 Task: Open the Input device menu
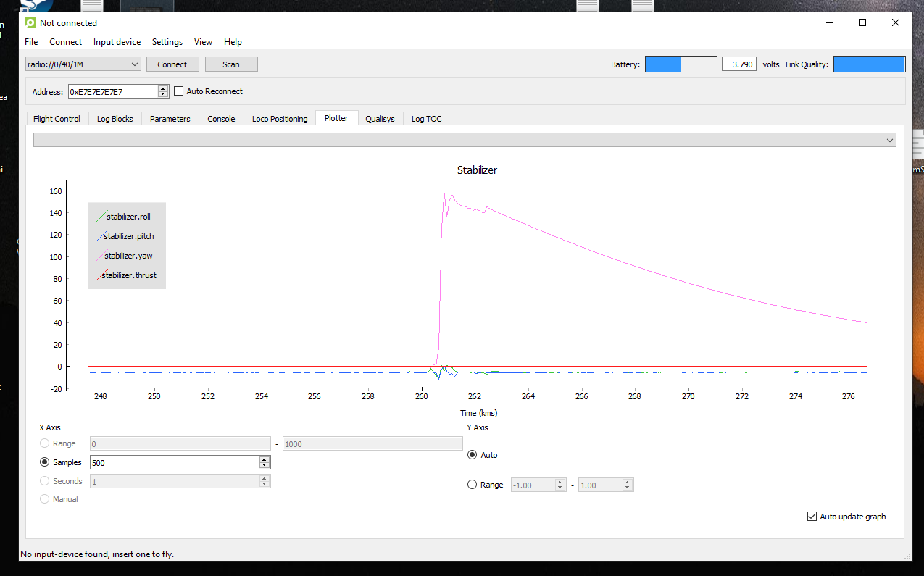[117, 42]
